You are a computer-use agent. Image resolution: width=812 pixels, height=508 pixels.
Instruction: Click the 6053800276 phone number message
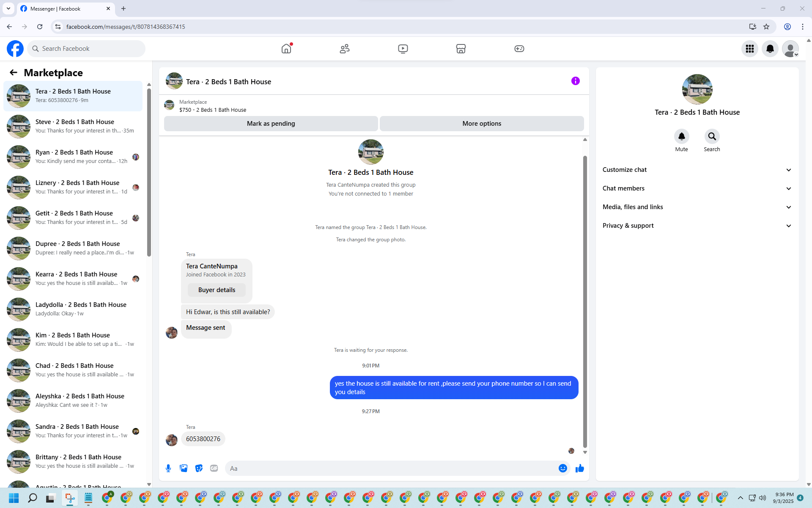(203, 439)
